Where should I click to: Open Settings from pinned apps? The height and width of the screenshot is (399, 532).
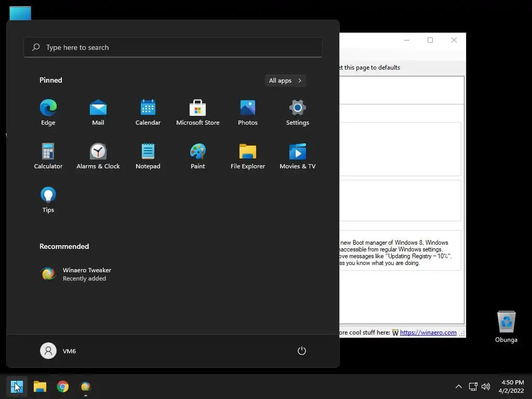click(298, 113)
